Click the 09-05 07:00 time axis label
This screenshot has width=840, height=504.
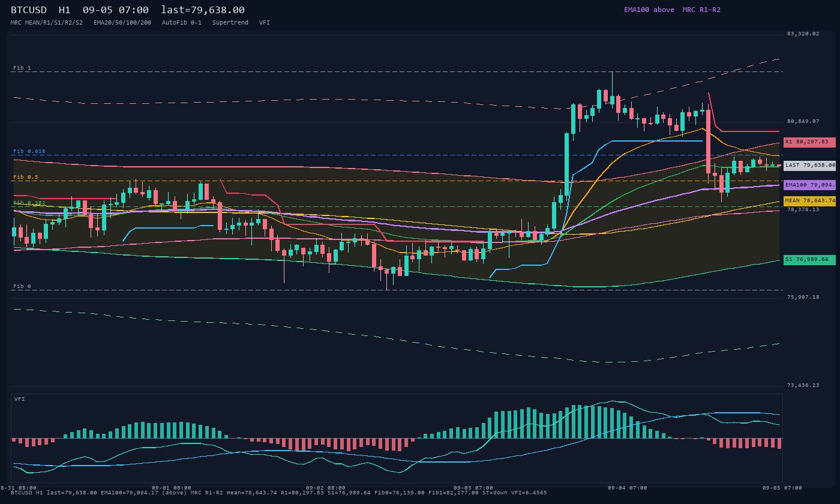point(782,488)
